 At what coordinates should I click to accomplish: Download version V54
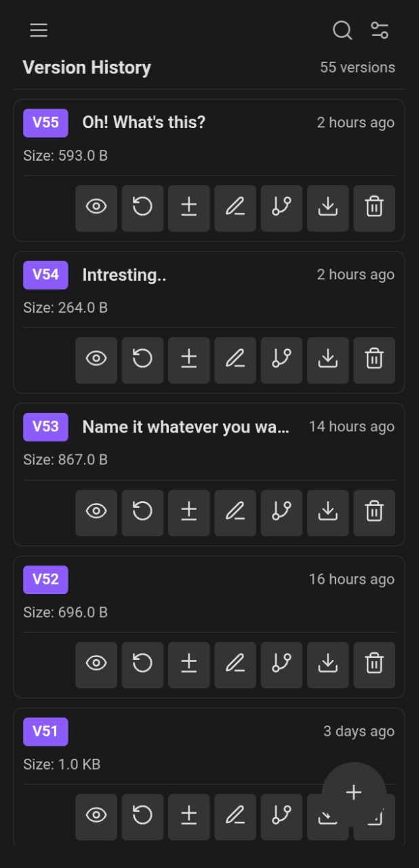click(x=327, y=360)
